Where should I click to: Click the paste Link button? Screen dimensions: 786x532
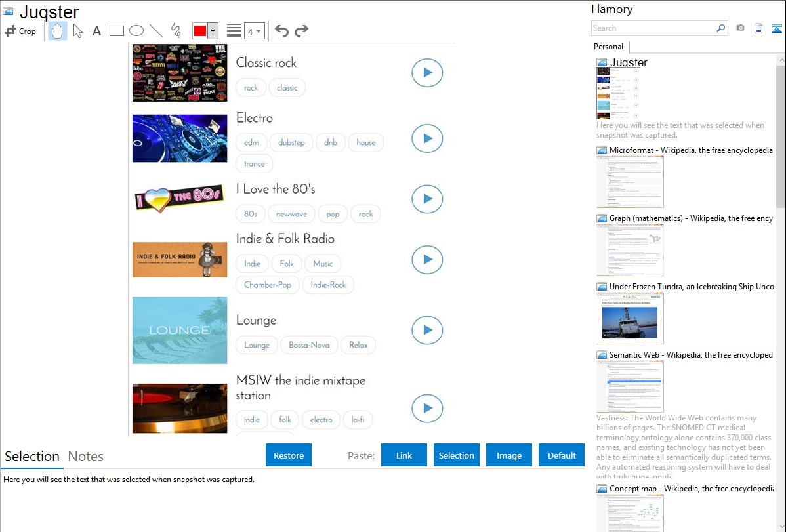[404, 455]
